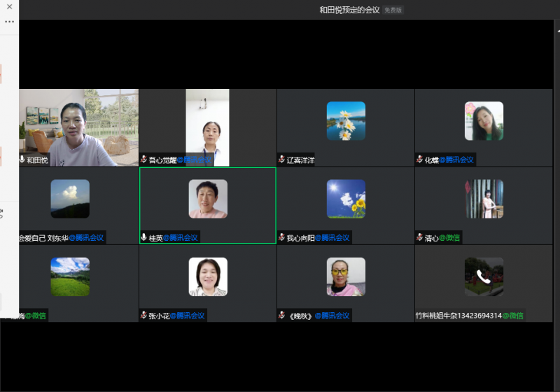Image resolution: width=560 pixels, height=392 pixels.
Task: Click the muted mic icon for 辽喜洋洋
Action: (x=281, y=160)
